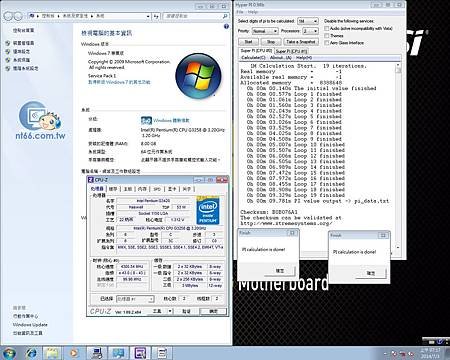Screen dimensions: 450x360
Task: Click the System window taskbar button
Action: click(x=118, y=353)
